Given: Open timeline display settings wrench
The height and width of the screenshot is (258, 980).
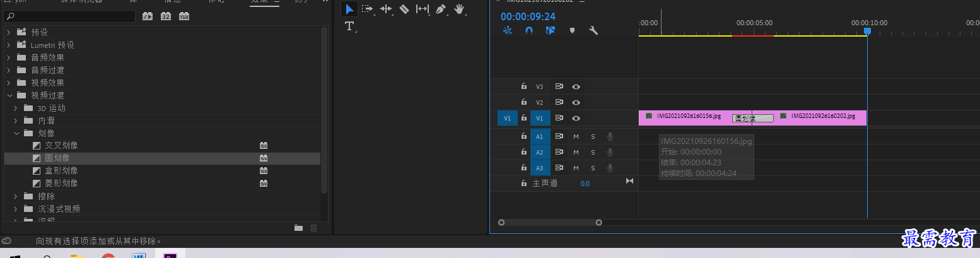Looking at the screenshot, I should 593,30.
